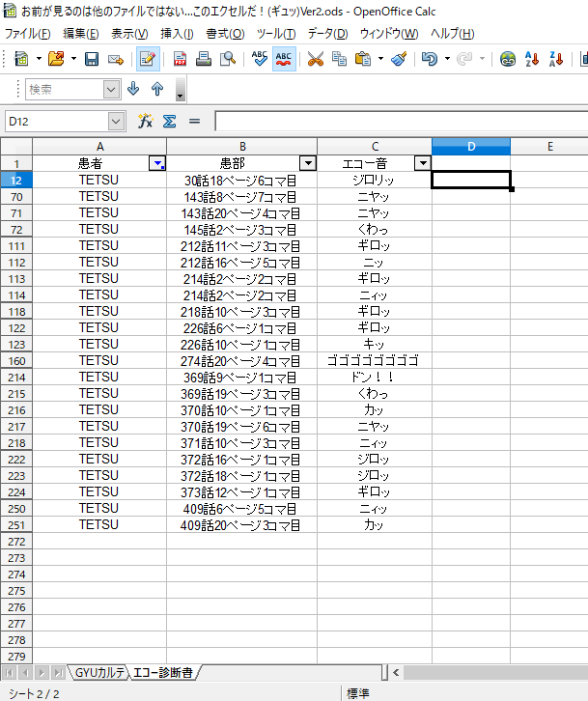
Task: Open the 挿入(I) menu
Action: pos(177,34)
